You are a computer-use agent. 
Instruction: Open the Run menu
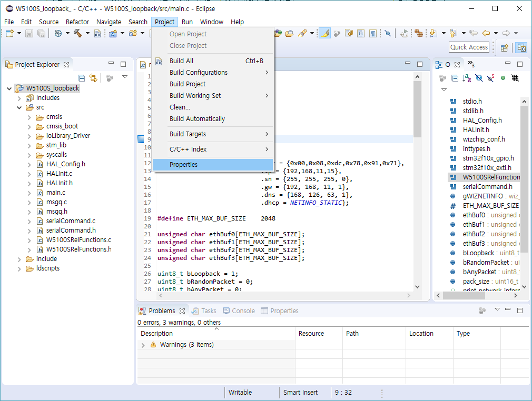[x=187, y=22]
